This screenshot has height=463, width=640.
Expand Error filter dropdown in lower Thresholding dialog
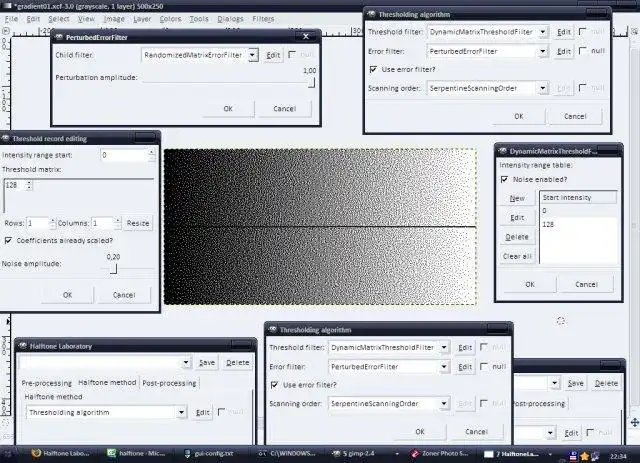pos(444,367)
